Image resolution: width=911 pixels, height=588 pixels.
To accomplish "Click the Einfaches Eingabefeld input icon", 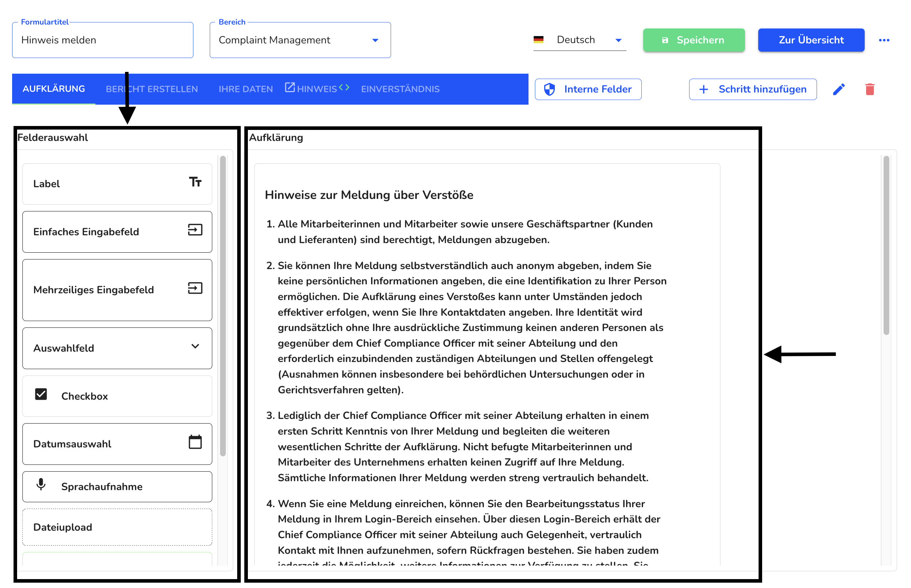I will pyautogui.click(x=195, y=230).
